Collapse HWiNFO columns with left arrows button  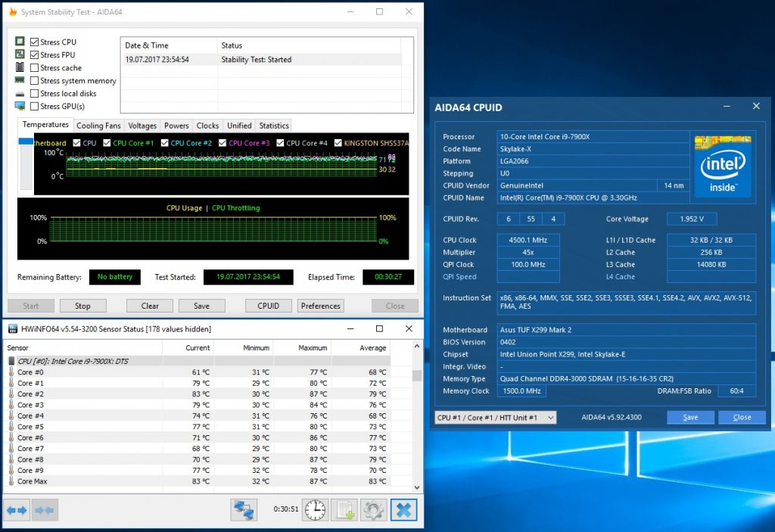point(45,510)
